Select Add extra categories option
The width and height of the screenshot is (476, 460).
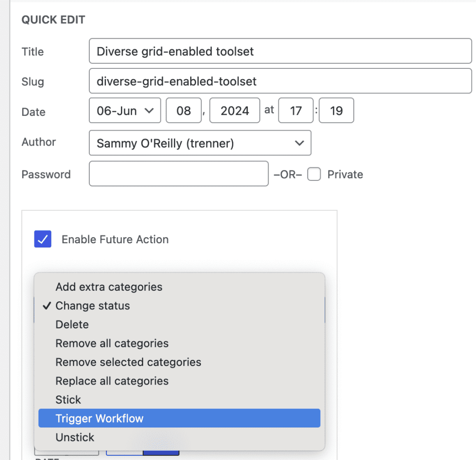click(x=109, y=287)
